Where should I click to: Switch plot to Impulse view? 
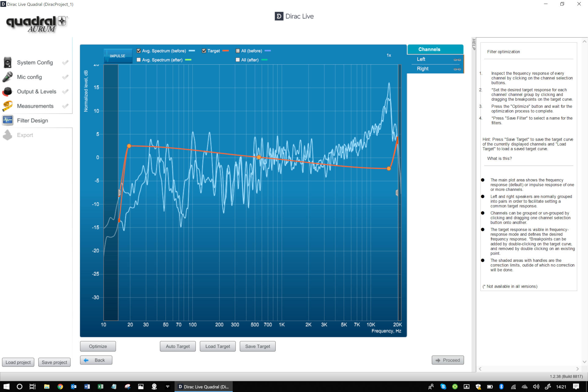coord(118,56)
